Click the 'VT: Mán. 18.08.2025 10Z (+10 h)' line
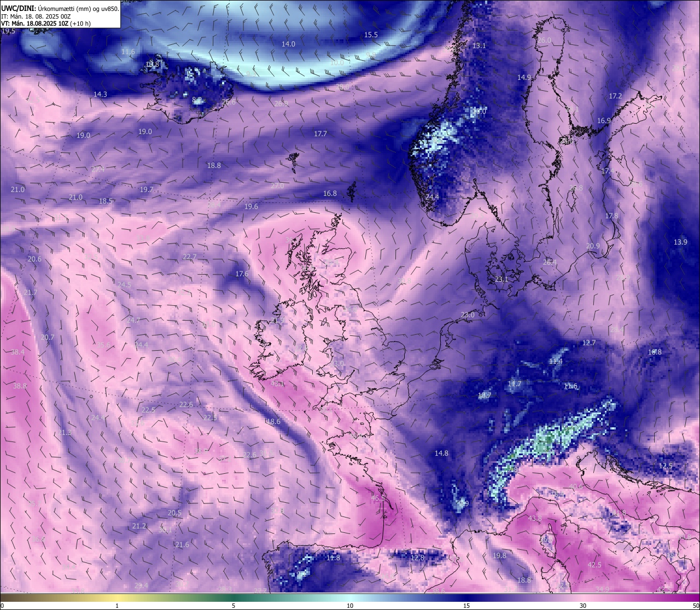Image resolution: width=700 pixels, height=610 pixels. 46,24
